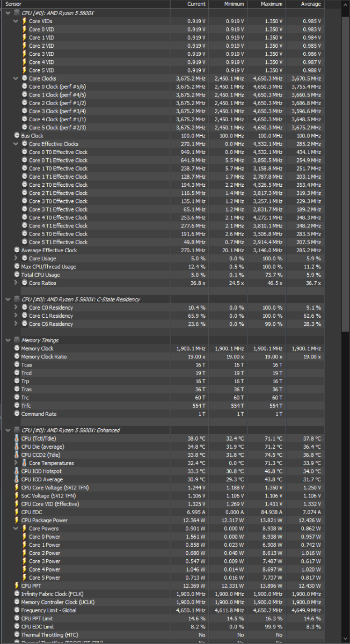Click the icon beside Infinity Fabric Clock (FCLK)
This screenshot has height=644, width=350.
click(x=17, y=594)
